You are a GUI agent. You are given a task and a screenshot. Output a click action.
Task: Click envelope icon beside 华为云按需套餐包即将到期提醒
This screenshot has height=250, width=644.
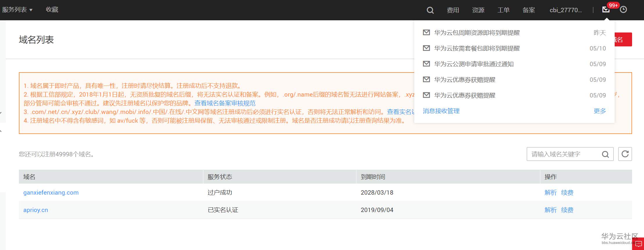point(426,48)
